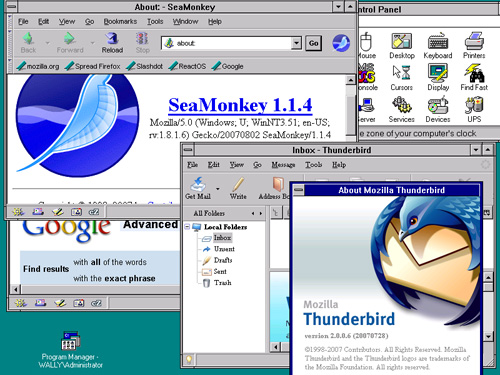Click the SeaMonkey throbber logo in toolbar
500x375 pixels.
[341, 43]
